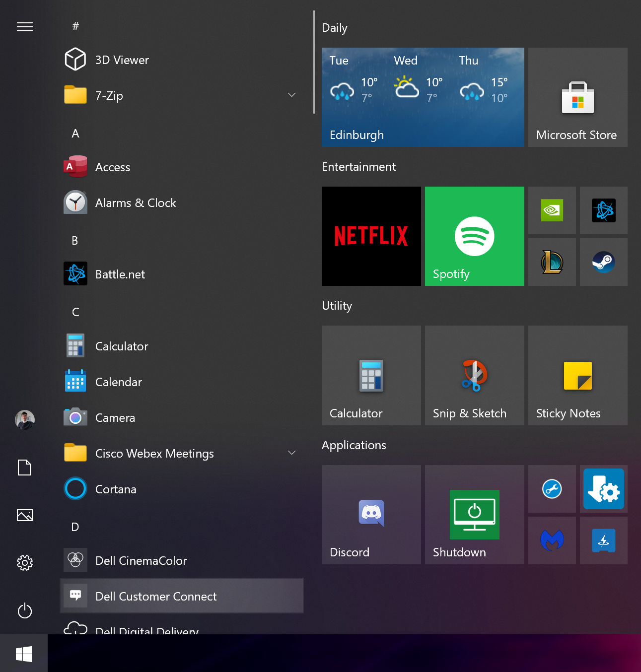Open the Cisco Webex Meetings folder
The image size is (641, 672).
[x=182, y=453]
